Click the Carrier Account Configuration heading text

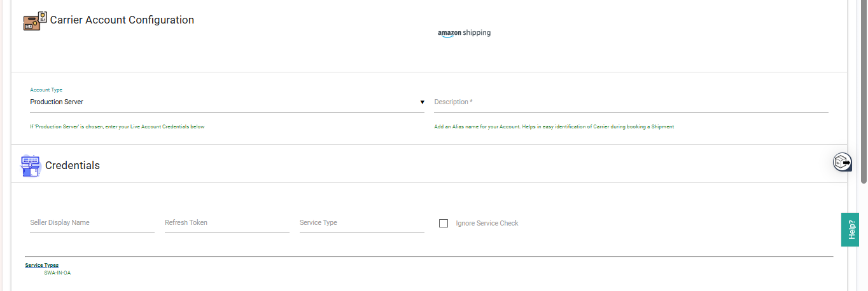122,20
